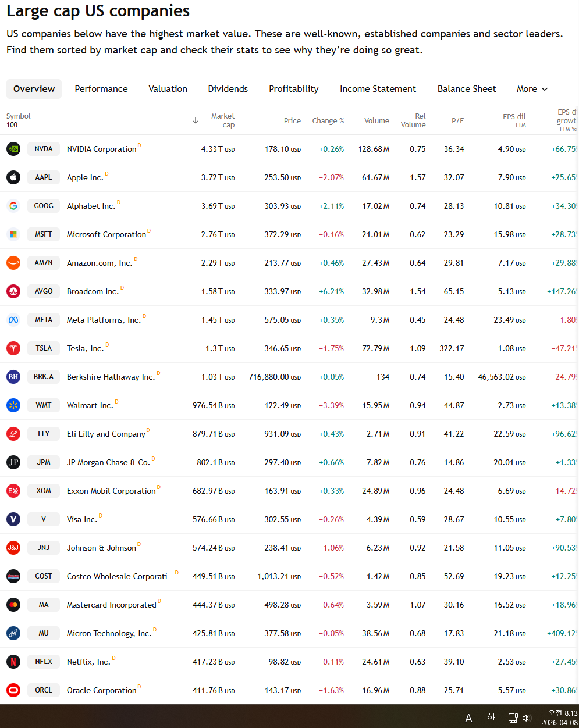Sort by the Change % column header

(328, 121)
